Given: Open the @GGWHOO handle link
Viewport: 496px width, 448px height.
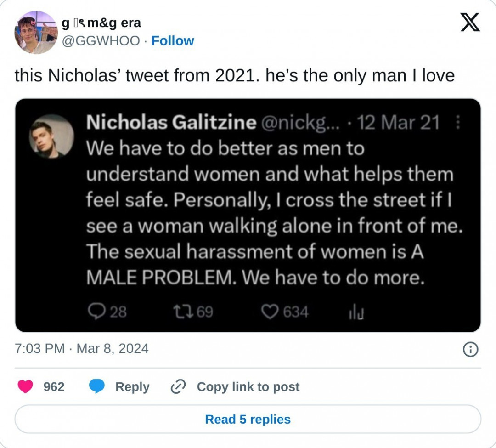Looking at the screenshot, I should click(x=101, y=41).
